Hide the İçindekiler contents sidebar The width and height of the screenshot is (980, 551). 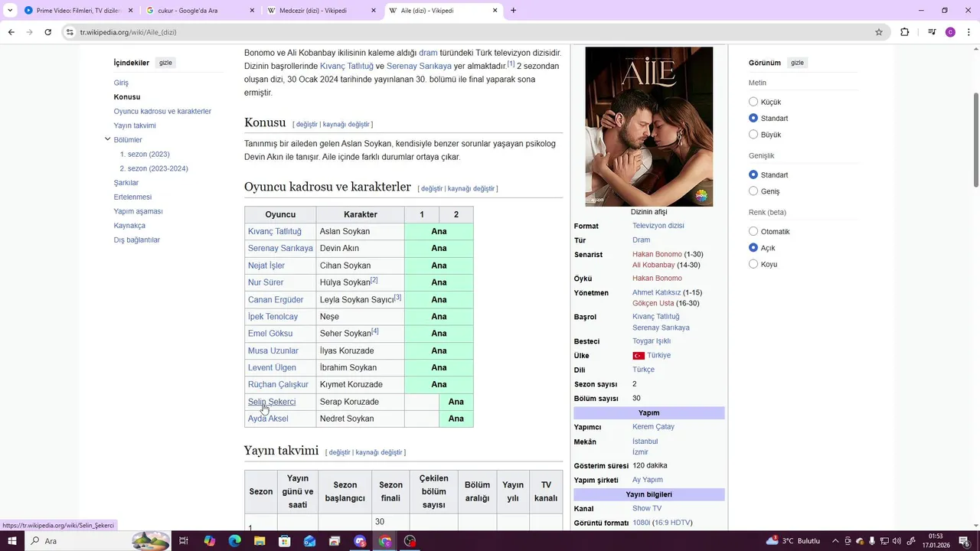[165, 63]
